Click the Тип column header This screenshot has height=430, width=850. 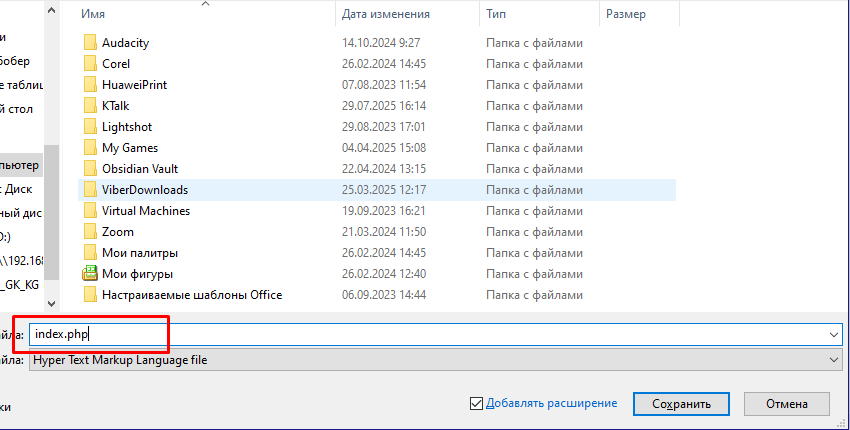click(496, 15)
